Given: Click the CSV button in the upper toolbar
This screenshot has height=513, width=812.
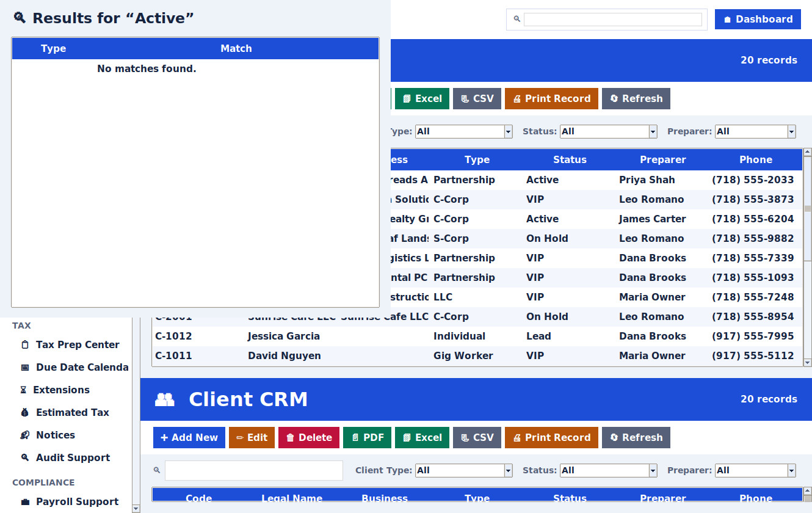Looking at the screenshot, I should [x=477, y=98].
